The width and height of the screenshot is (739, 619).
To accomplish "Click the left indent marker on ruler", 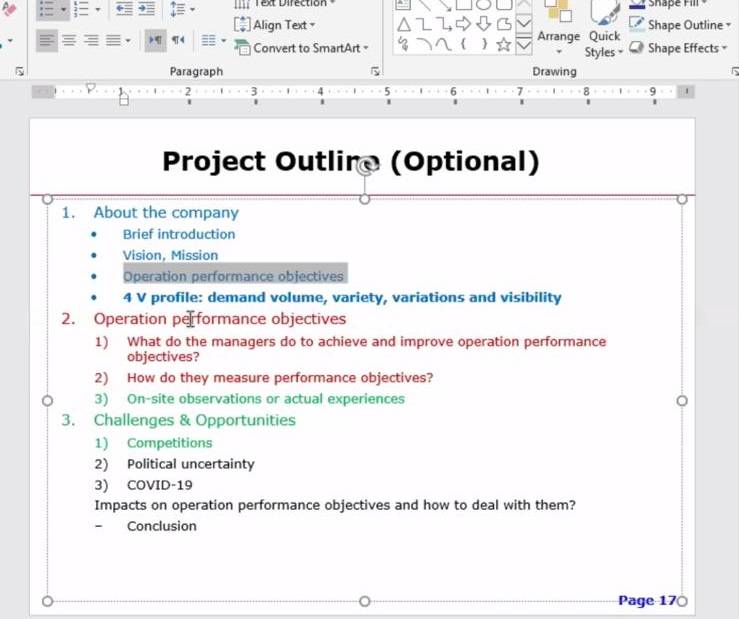I will pyautogui.click(x=123, y=99).
